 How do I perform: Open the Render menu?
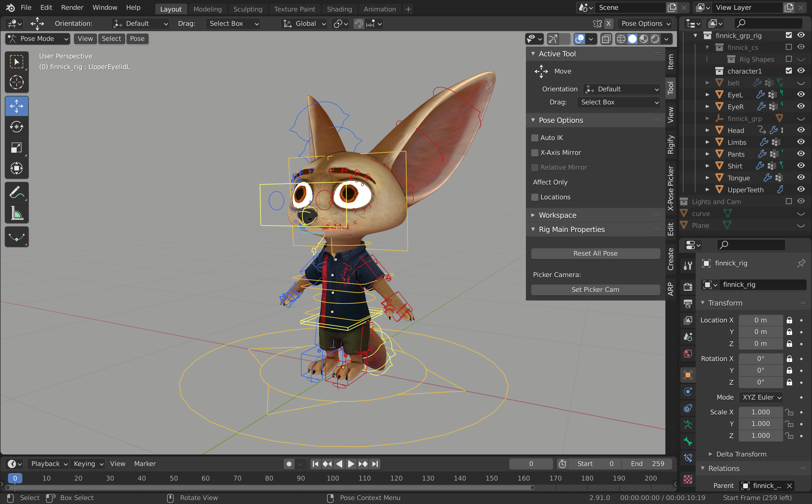coord(72,7)
